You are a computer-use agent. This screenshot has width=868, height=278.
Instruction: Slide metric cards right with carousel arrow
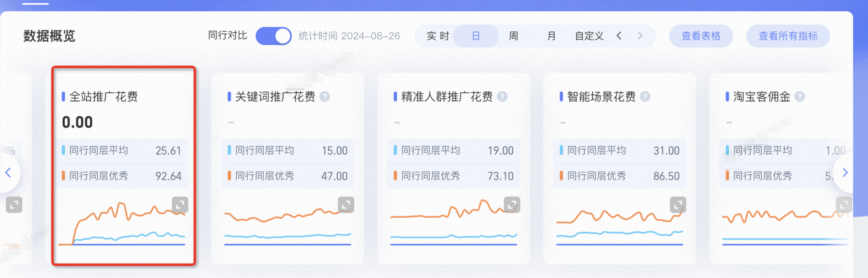coord(845,173)
